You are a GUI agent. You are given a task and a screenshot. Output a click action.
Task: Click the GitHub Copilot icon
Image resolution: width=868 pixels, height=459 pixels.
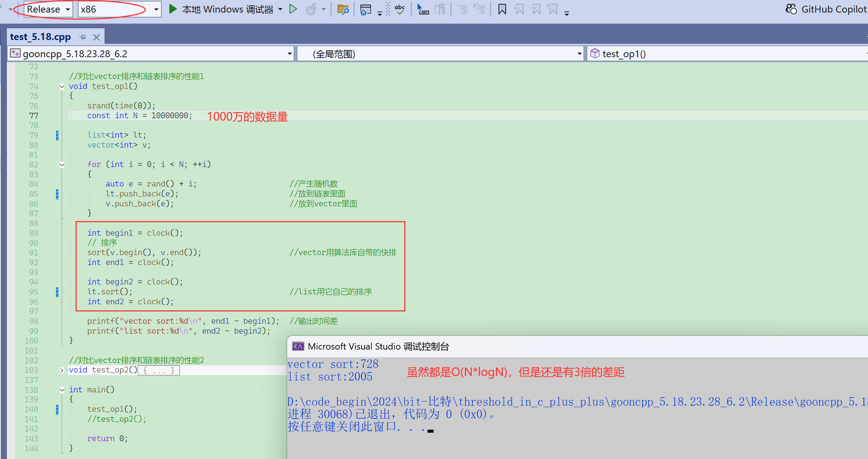pyautogui.click(x=791, y=9)
